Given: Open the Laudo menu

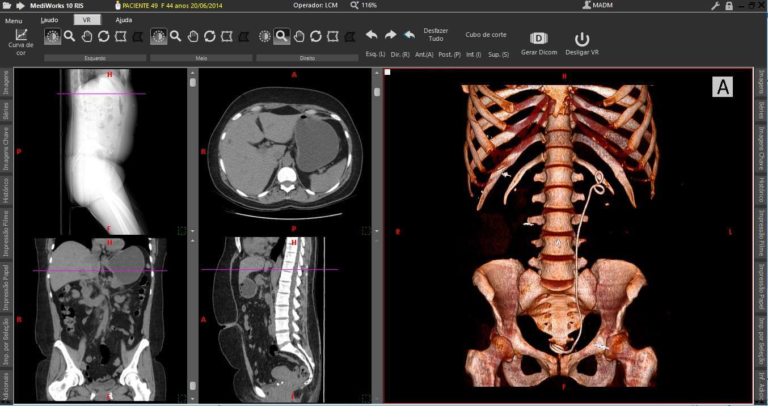Looking at the screenshot, I should [x=49, y=20].
